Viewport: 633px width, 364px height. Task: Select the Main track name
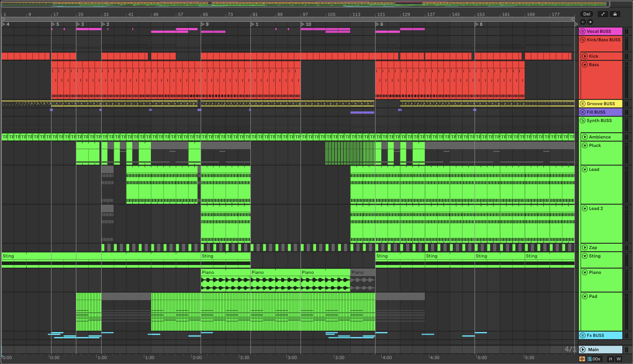(593, 350)
